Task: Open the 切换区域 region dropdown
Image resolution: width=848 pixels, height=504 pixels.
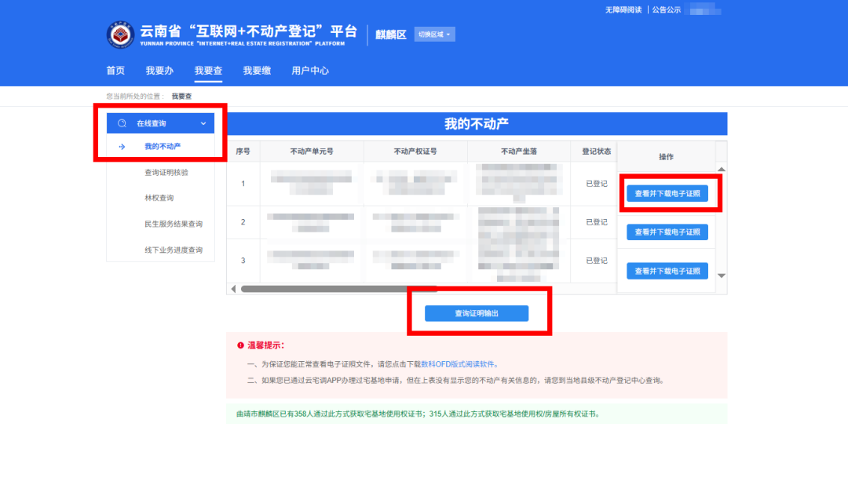Action: click(434, 34)
